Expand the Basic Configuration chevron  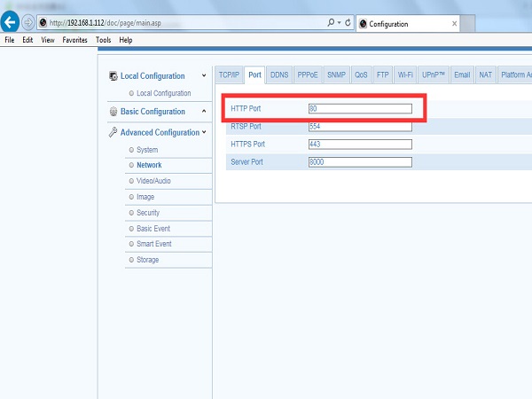204,111
